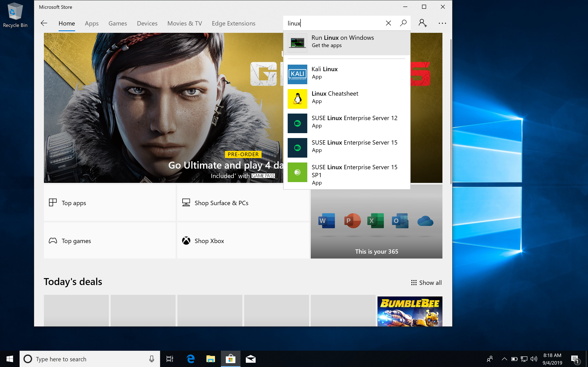Select Kali Linux search suggestion
588x367 pixels.
click(346, 73)
